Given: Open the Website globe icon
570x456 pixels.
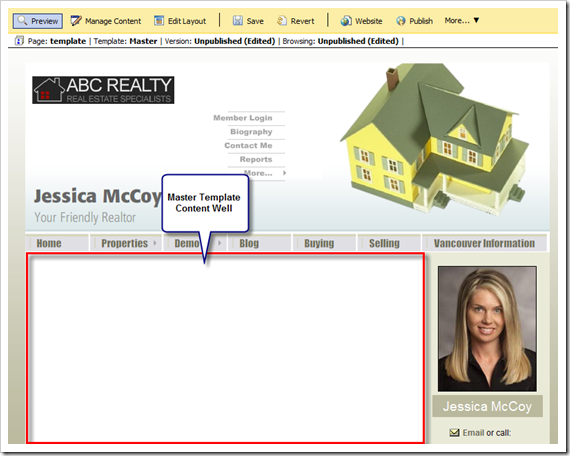Looking at the screenshot, I should coord(346,21).
